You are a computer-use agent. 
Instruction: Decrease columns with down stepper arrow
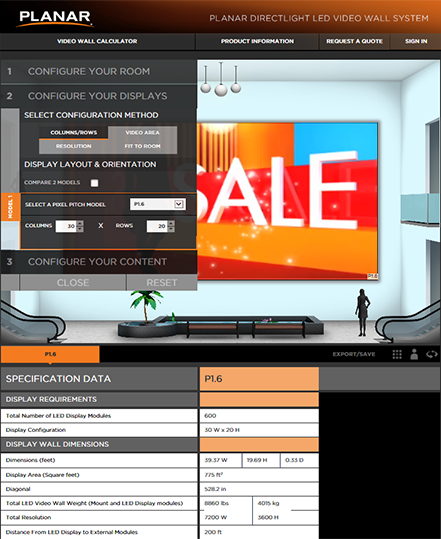pyautogui.click(x=80, y=229)
